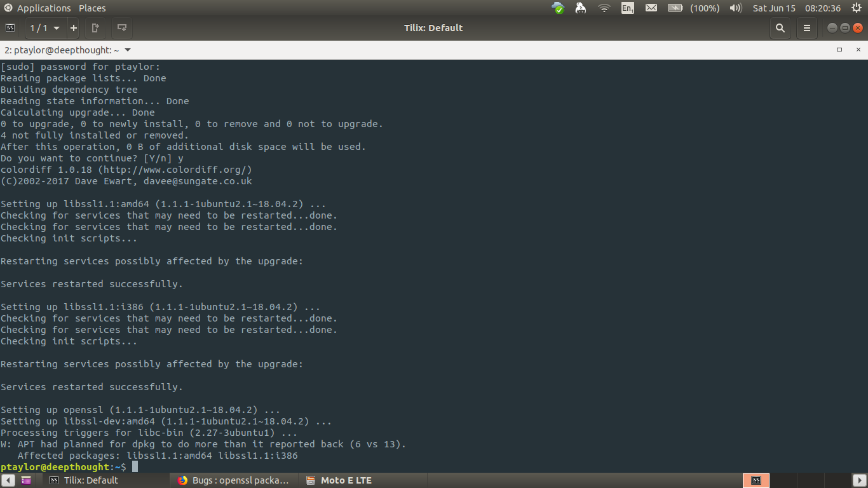Click the purple window icon in bottom panel
868x488 pixels.
tap(26, 480)
